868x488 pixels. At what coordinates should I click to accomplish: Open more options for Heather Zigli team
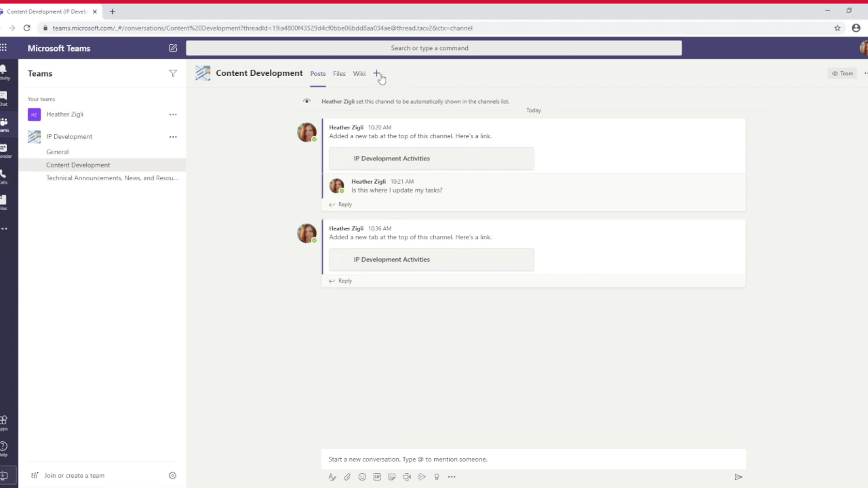pos(173,115)
